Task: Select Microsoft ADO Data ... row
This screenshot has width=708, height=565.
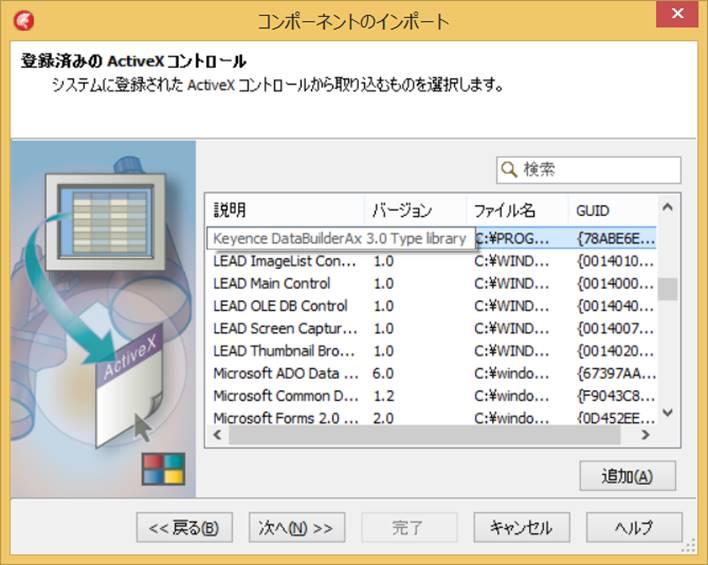Action: [431, 374]
